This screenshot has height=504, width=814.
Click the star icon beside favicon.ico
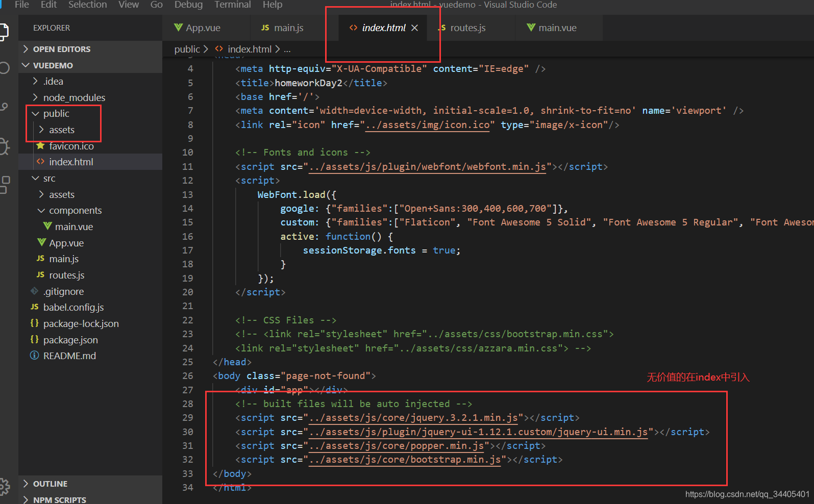[x=40, y=146]
